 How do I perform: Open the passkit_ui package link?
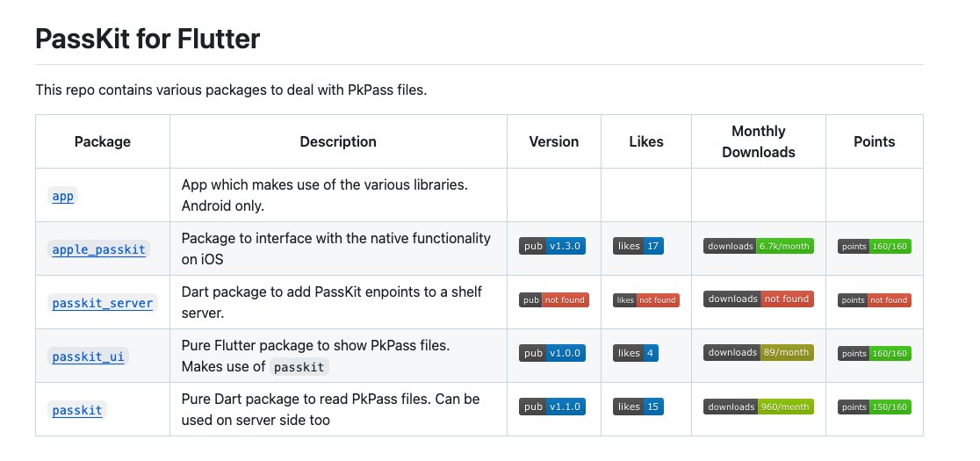(x=88, y=357)
